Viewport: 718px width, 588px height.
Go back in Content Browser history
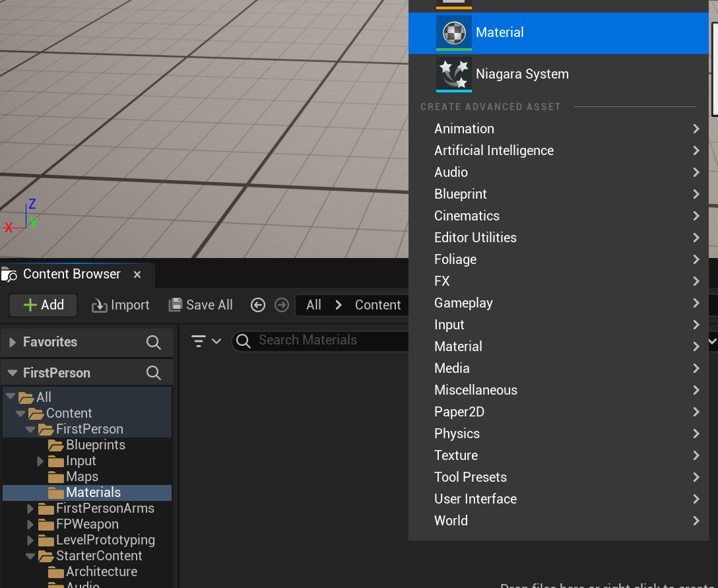coord(258,305)
